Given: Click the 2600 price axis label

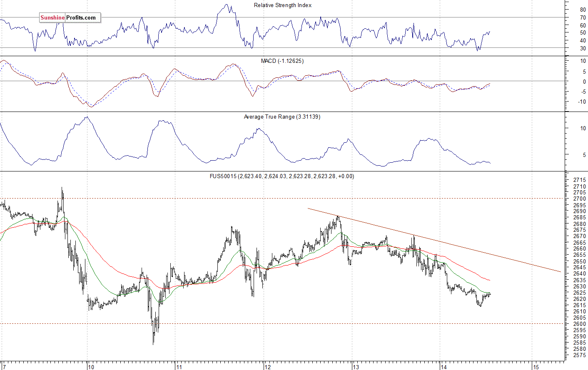Looking at the screenshot, I should (580, 324).
